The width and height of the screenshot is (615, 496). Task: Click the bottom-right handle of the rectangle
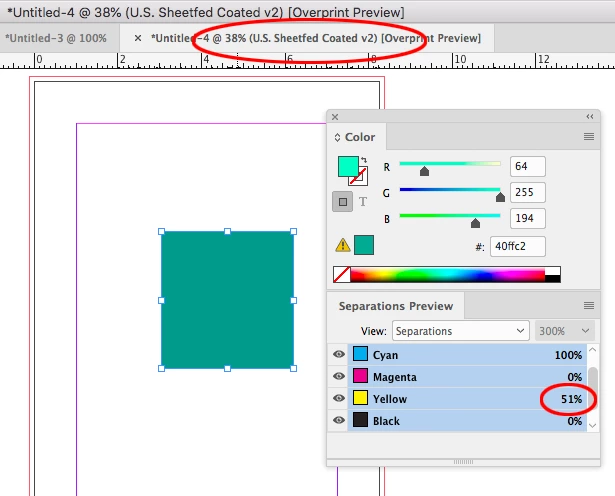pos(293,369)
